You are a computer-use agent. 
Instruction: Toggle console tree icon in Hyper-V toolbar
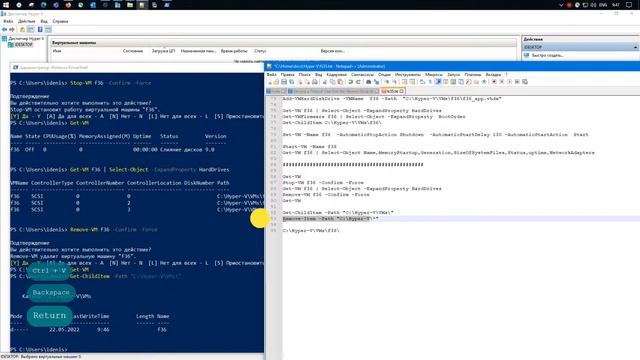tap(31, 29)
